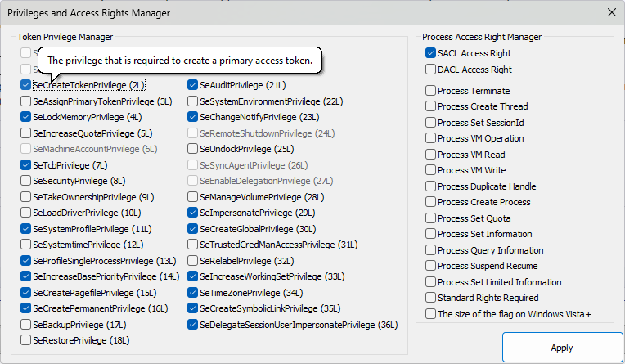Close the Privileges and Access Rights Manager dialog
Image resolution: width=625 pixels, height=364 pixels.
click(x=609, y=12)
